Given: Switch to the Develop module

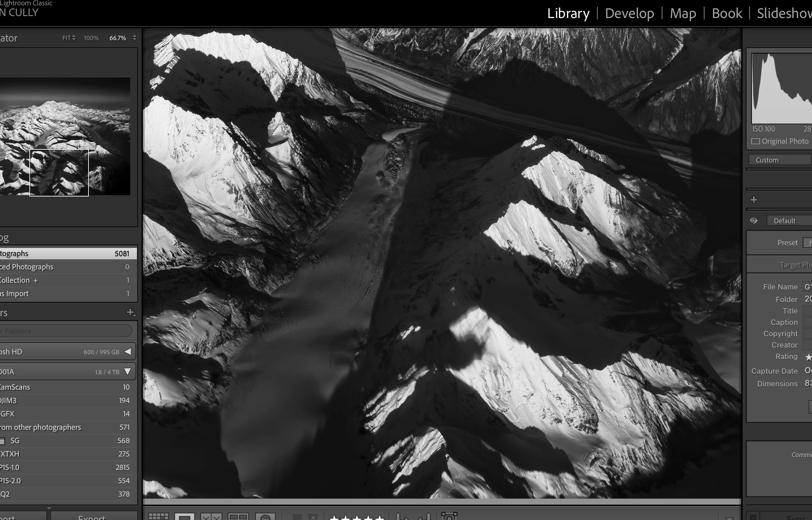Looking at the screenshot, I should point(629,13).
